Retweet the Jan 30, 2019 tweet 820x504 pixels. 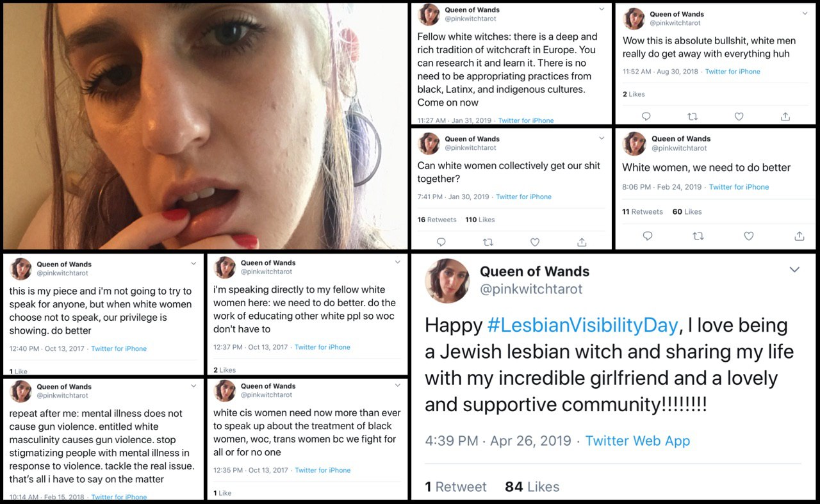488,242
